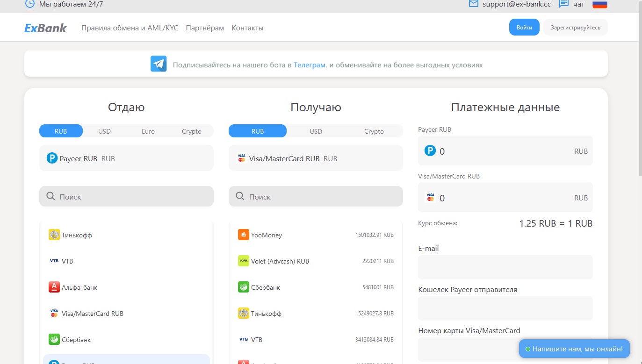Click the chat bubble icon in header
Viewport: 642px width, 364px height.
click(x=564, y=4)
